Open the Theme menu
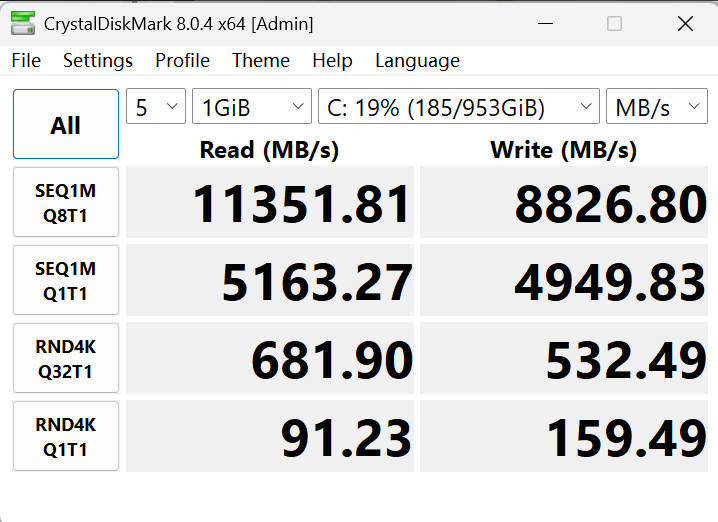This screenshot has width=718, height=522. coord(261,61)
